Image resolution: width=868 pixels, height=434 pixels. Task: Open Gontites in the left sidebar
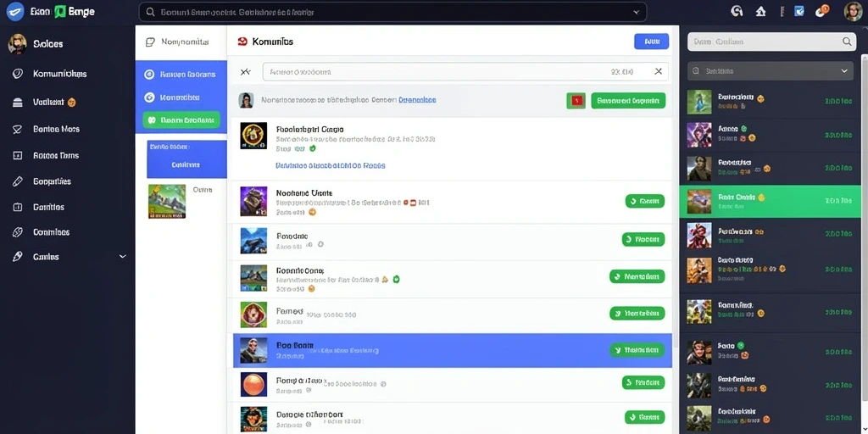pos(48,207)
